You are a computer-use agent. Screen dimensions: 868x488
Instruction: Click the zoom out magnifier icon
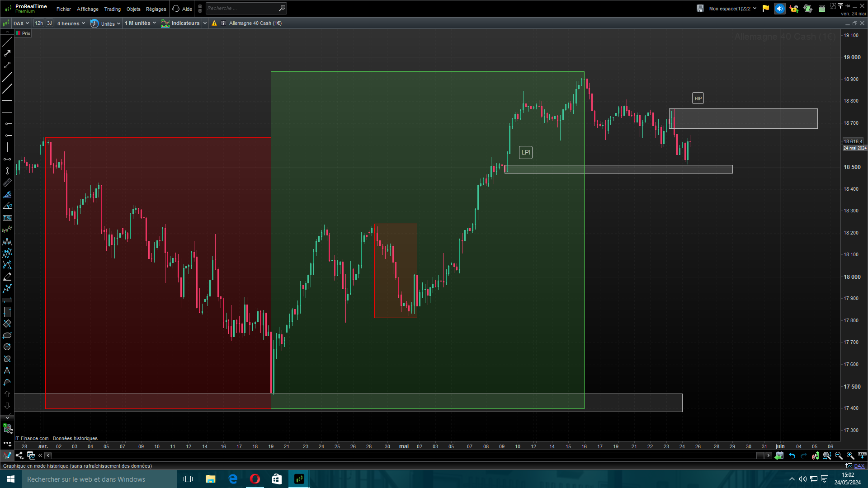(x=839, y=455)
